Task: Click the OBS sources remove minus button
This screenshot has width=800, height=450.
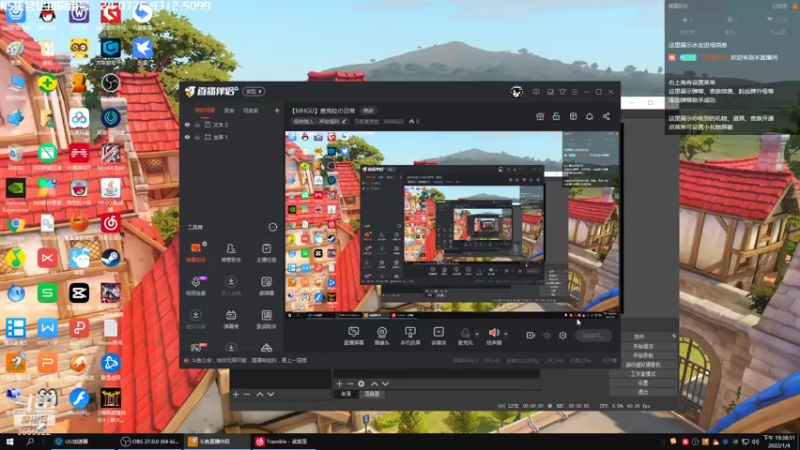Action: tap(350, 384)
